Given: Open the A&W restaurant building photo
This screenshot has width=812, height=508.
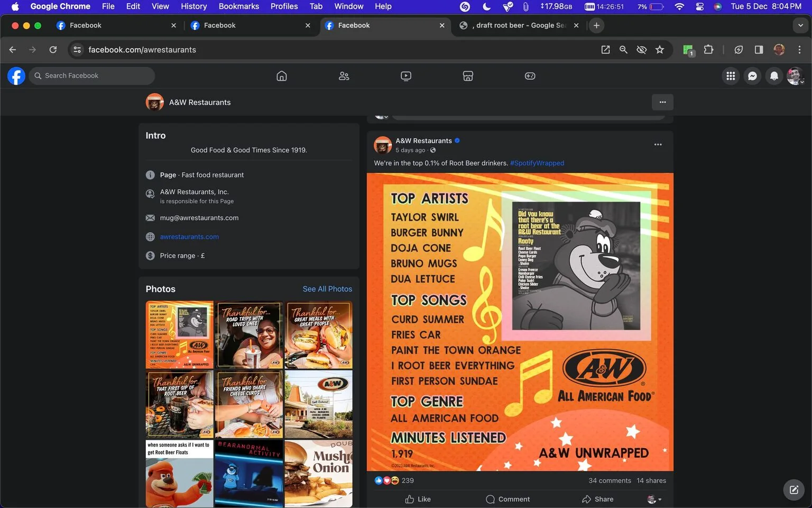Looking at the screenshot, I should 319,404.
